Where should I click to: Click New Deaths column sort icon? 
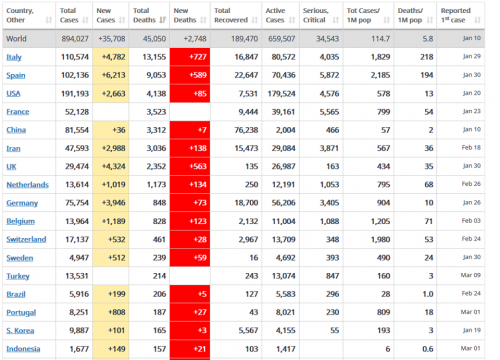tap(203, 20)
